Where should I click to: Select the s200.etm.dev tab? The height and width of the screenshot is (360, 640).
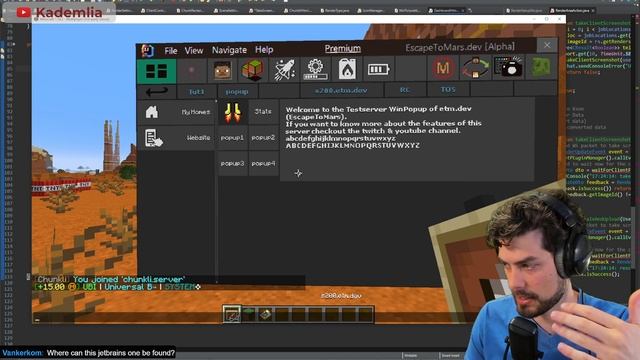(341, 90)
